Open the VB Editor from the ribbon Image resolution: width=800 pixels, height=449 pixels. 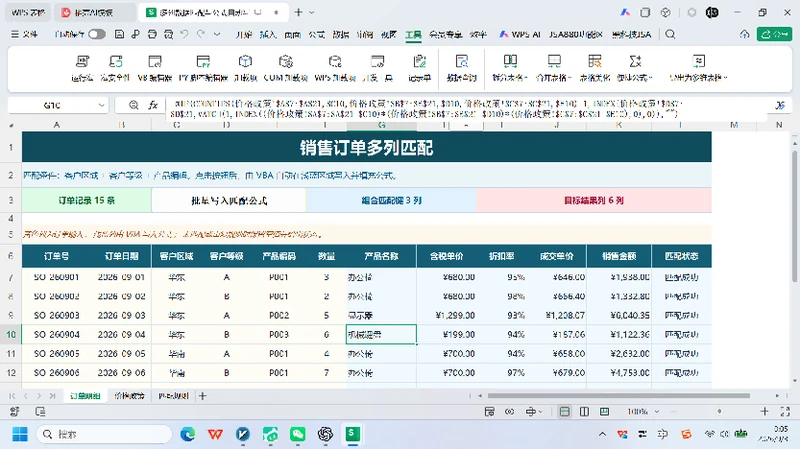pos(155,62)
